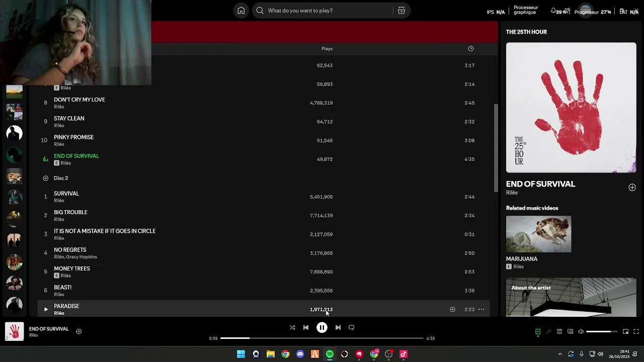Click the Disc 2 header

pos(61,178)
